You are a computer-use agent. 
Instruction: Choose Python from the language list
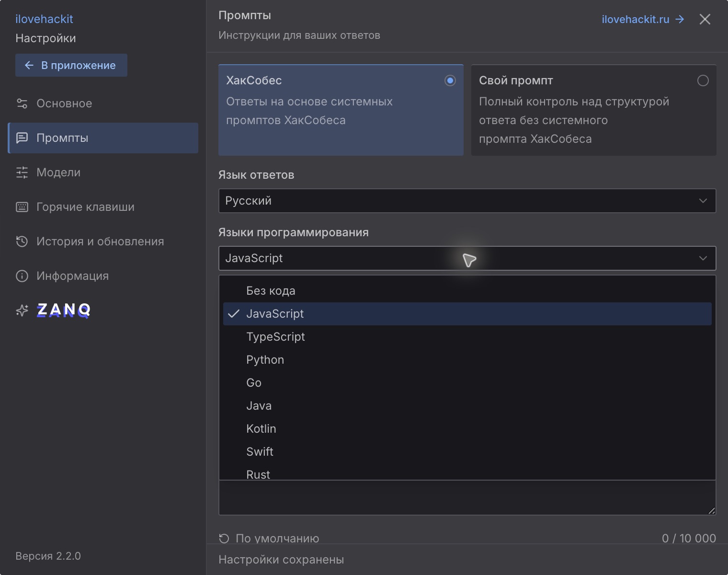point(467,360)
